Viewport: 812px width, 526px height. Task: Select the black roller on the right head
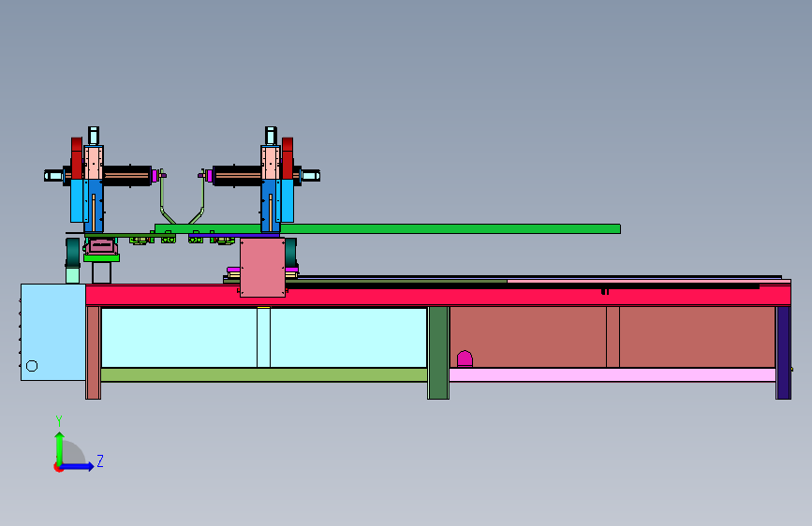point(237,176)
